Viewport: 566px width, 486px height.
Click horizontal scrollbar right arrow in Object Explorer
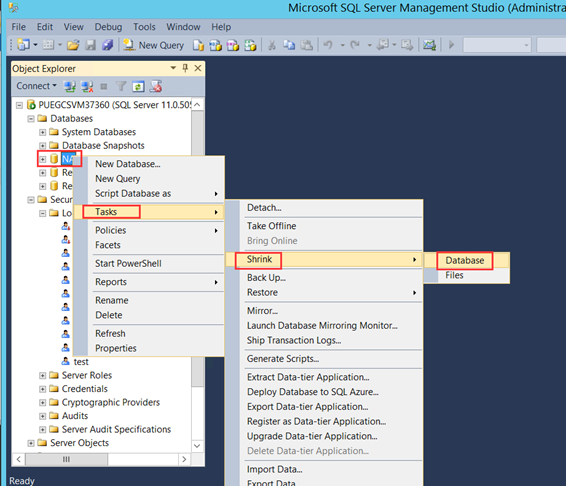(184, 459)
